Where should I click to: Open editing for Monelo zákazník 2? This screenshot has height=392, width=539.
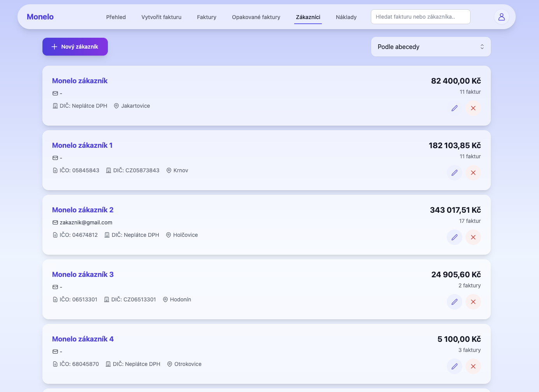454,237
